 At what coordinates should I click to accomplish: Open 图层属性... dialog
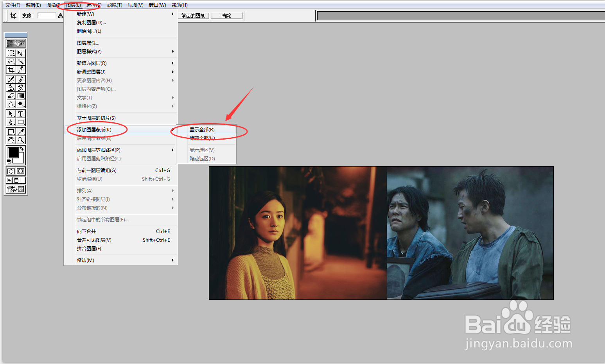121,43
